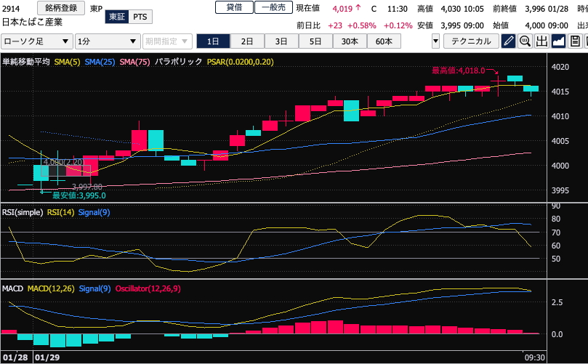Click the 銘柄登録 button
The width and height of the screenshot is (588, 364).
tap(60, 8)
